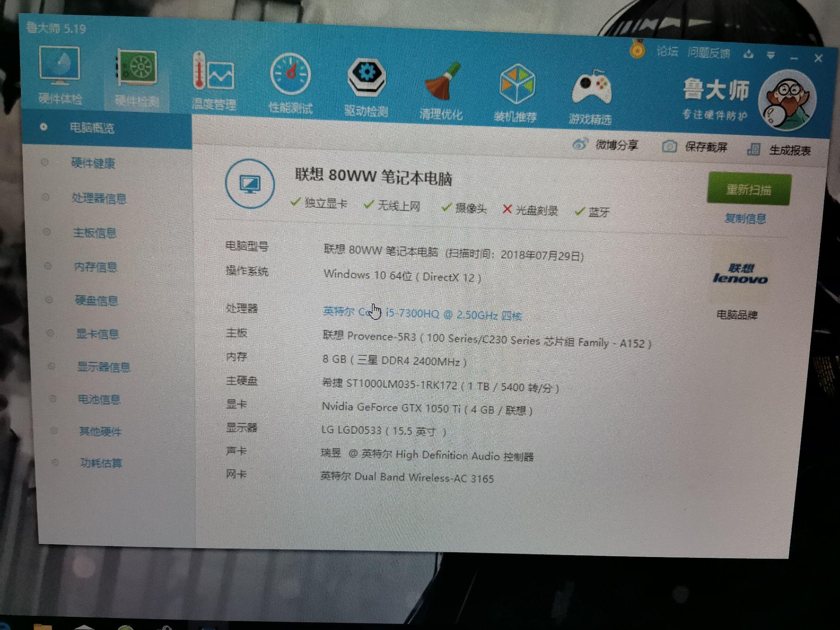
Task: Click LG LGD0533 display text
Action: 384,430
